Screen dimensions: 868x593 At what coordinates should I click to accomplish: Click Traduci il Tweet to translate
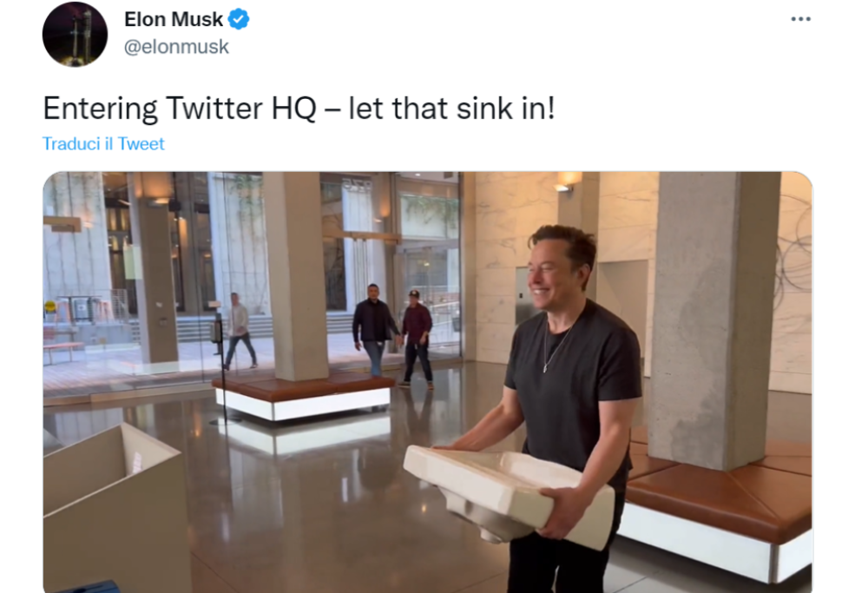[103, 144]
